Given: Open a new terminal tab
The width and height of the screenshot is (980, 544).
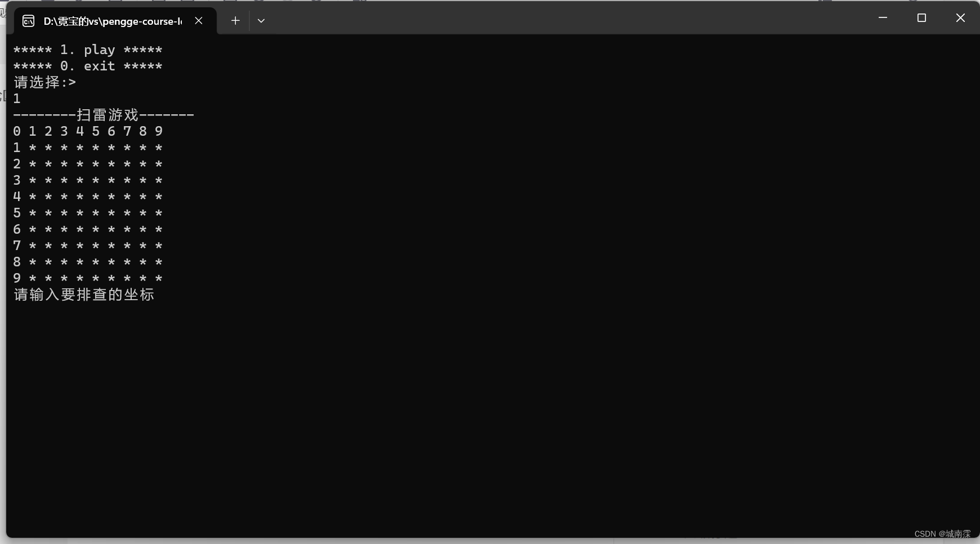Looking at the screenshot, I should click(235, 21).
